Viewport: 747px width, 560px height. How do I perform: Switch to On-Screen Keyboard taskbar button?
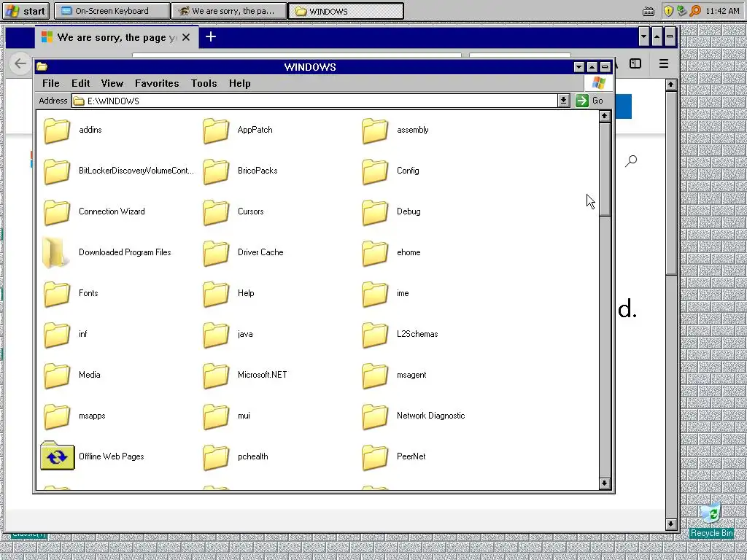pos(112,11)
